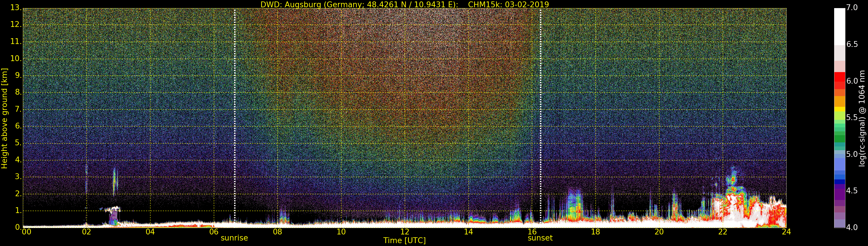Click the "log(rc-signal) @ 1064 nm" colorbar label
The height and width of the screenshot is (246, 868).
click(862, 118)
